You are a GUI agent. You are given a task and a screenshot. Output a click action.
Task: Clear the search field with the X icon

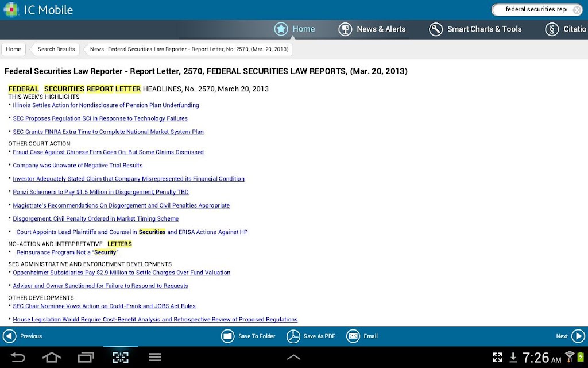[577, 10]
